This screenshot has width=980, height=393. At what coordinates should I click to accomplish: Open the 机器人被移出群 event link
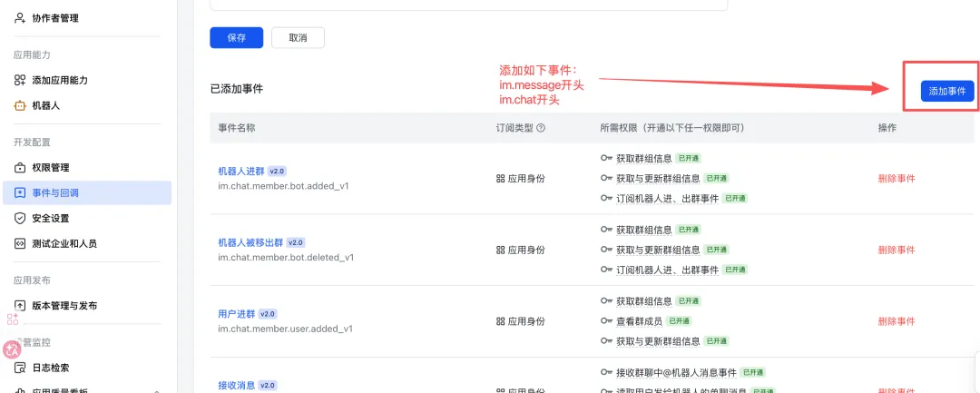coord(249,242)
